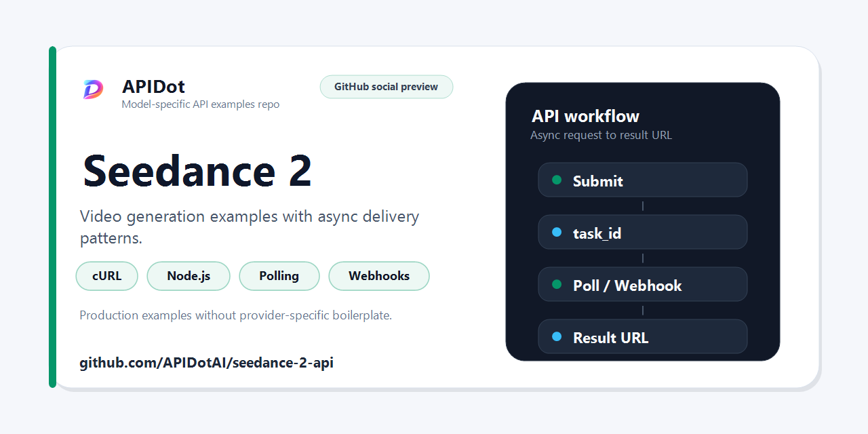Click the blue dot beside task_id
The width and height of the screenshot is (868, 434).
[557, 232]
